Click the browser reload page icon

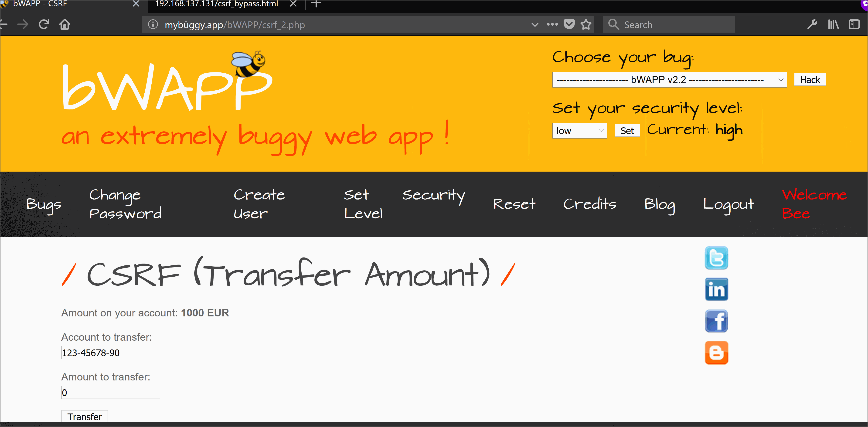(x=44, y=24)
